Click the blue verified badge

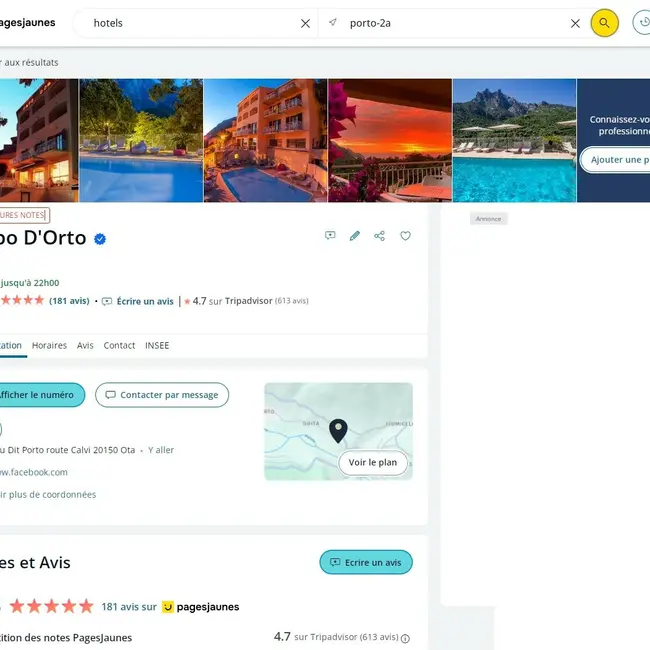click(100, 239)
